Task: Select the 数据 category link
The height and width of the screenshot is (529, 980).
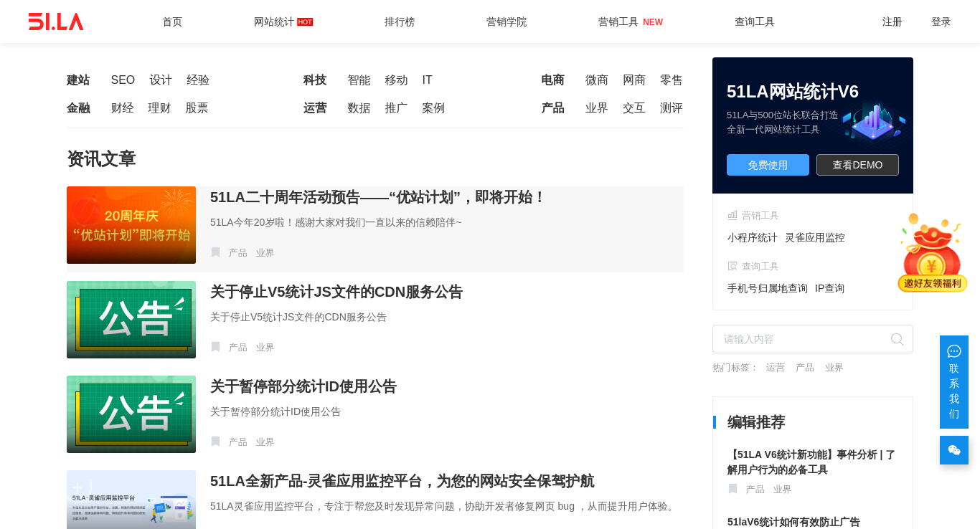Action: (359, 108)
